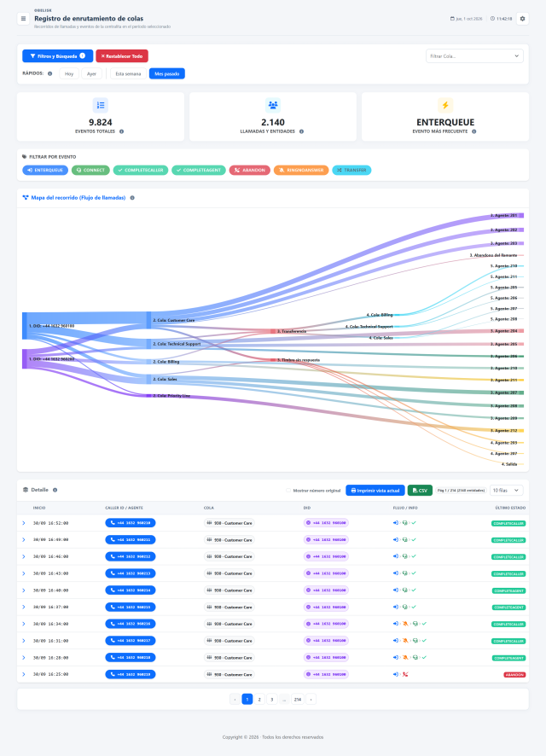Image resolution: width=546 pixels, height=756 pixels.
Task: Select the Hoy quick range
Action: (69, 73)
